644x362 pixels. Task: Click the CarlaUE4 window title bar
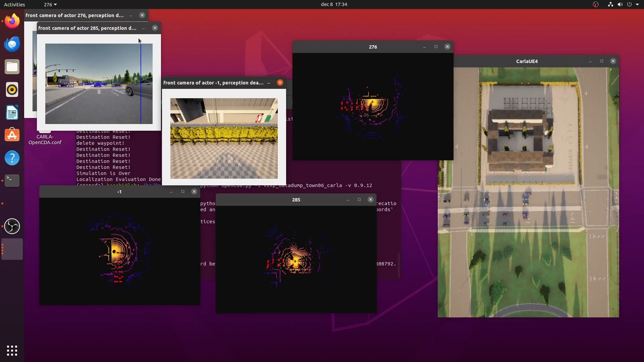pyautogui.click(x=527, y=61)
